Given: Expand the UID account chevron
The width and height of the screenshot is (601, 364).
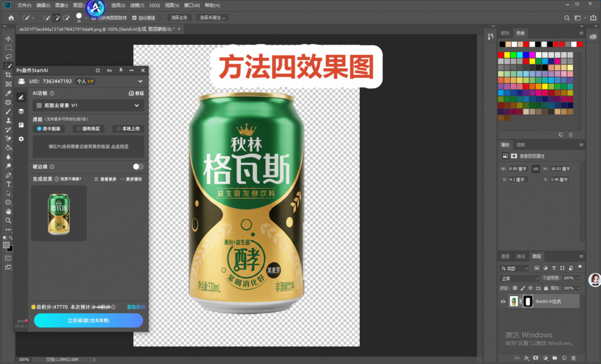Looking at the screenshot, I should tap(140, 81).
